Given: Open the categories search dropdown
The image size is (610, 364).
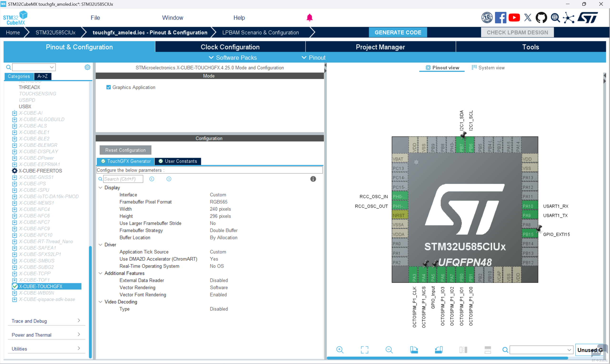Looking at the screenshot, I should (52, 67).
